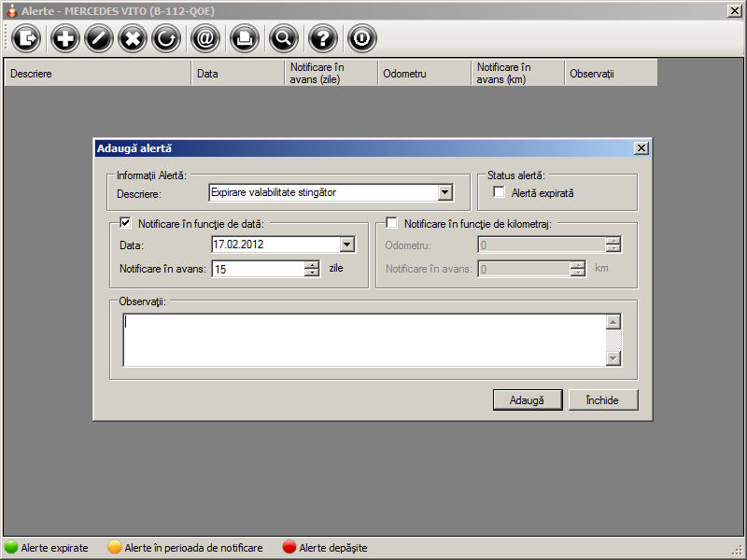747x560 pixels.
Task: Open the Data date picker dropdown
Action: [x=346, y=245]
